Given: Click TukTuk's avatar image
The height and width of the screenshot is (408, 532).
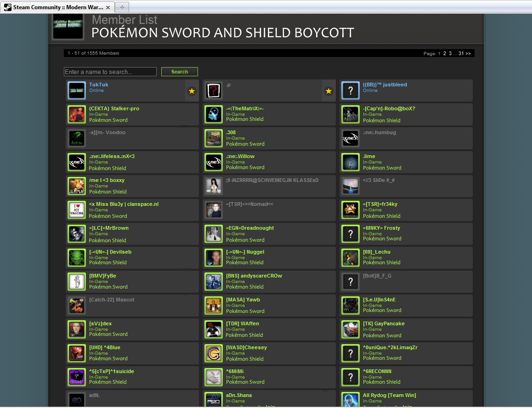Looking at the screenshot, I should [77, 91].
